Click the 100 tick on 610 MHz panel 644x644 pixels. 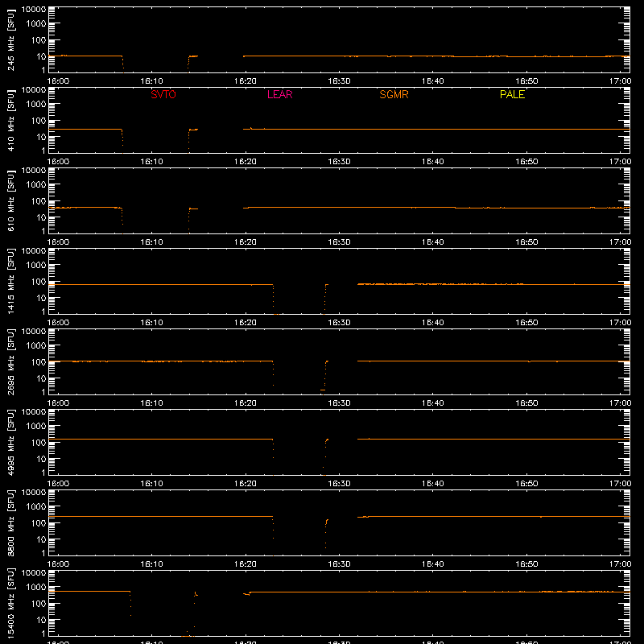(x=39, y=201)
